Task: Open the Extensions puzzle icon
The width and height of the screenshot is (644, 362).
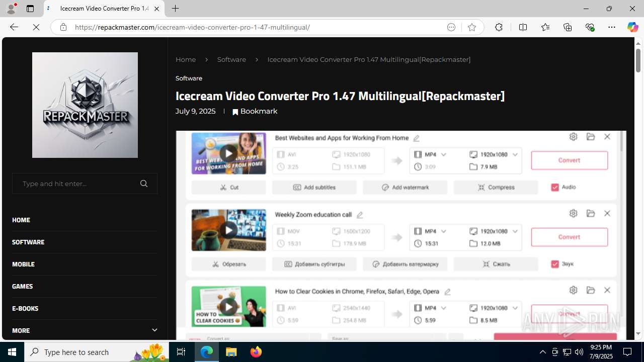Action: [x=499, y=27]
